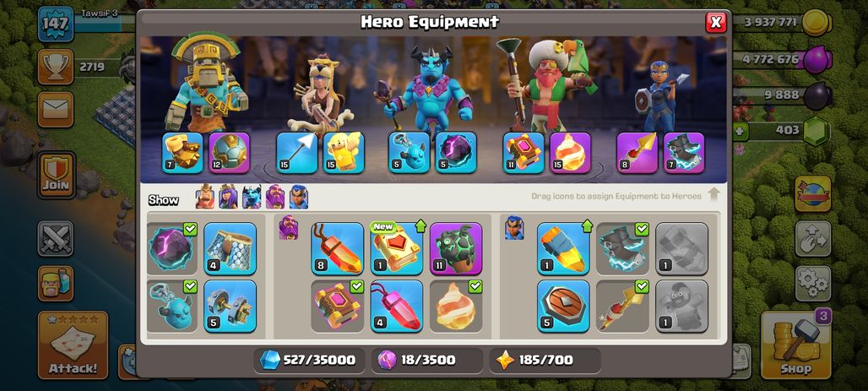Tap the Metal Pants level 4 equipment

coord(231,248)
